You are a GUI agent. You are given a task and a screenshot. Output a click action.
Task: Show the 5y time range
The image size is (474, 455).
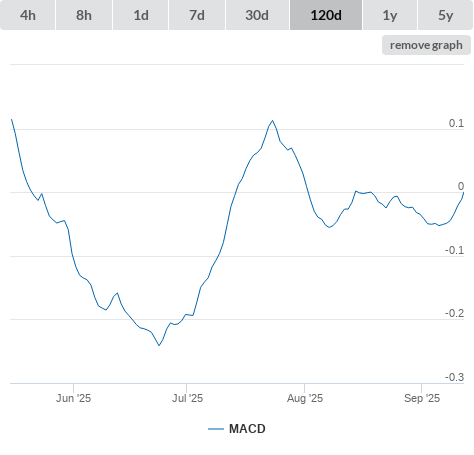[x=445, y=15]
